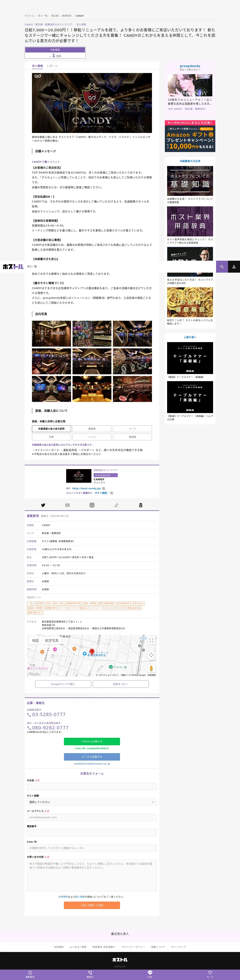Open the YouTube social icon
The image size is (240, 980).
click(67, 505)
